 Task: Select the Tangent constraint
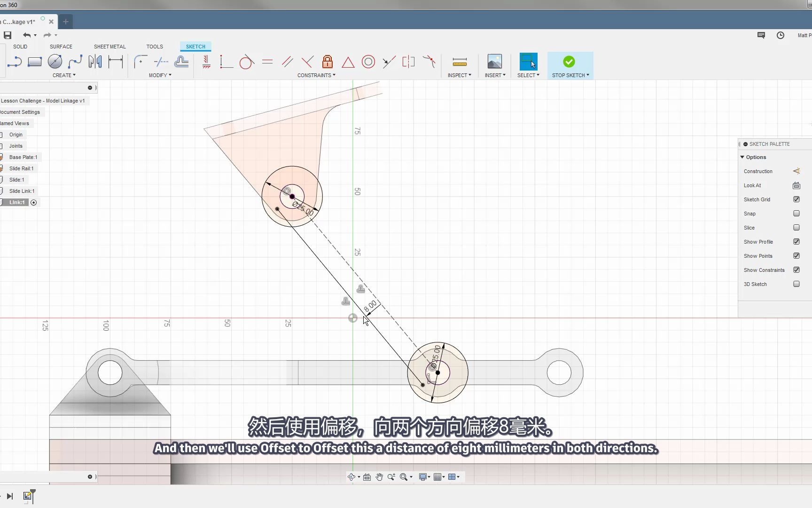pyautogui.click(x=246, y=62)
